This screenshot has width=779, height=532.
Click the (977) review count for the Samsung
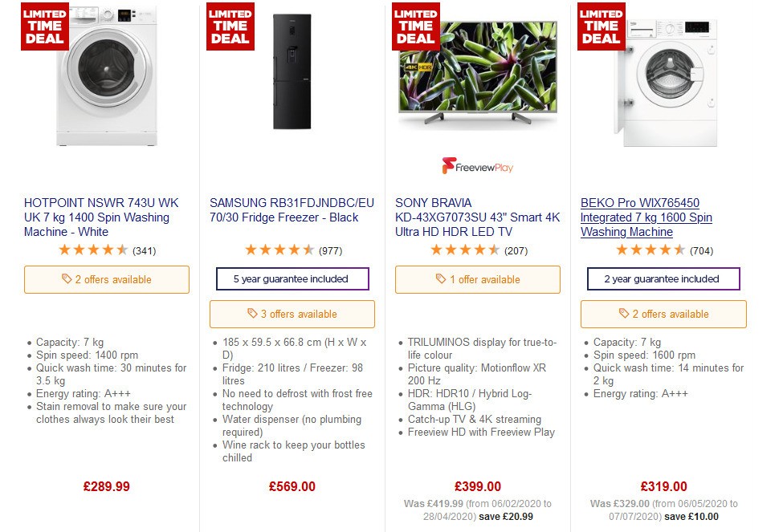(330, 250)
